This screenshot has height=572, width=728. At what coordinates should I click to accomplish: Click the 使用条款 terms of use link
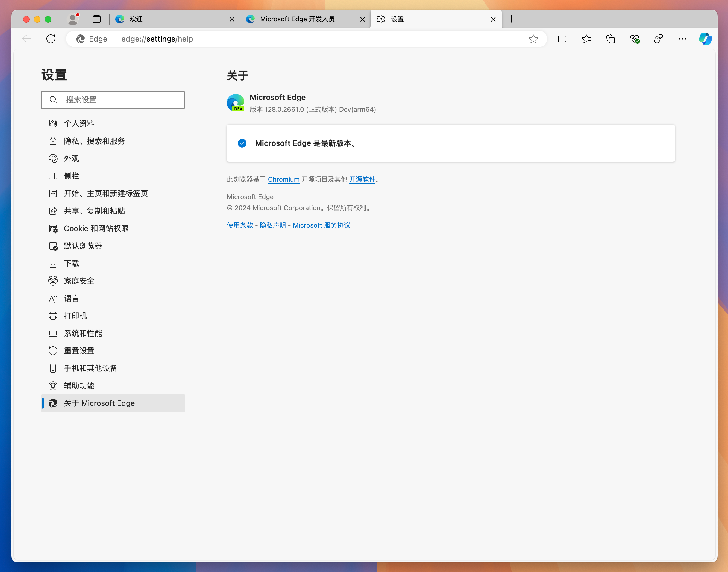[x=239, y=225]
